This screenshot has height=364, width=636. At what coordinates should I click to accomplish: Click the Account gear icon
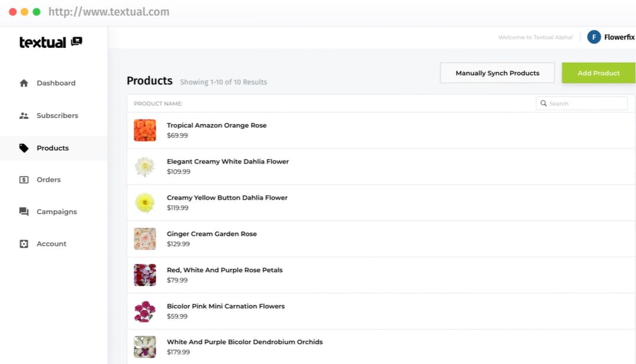[24, 244]
